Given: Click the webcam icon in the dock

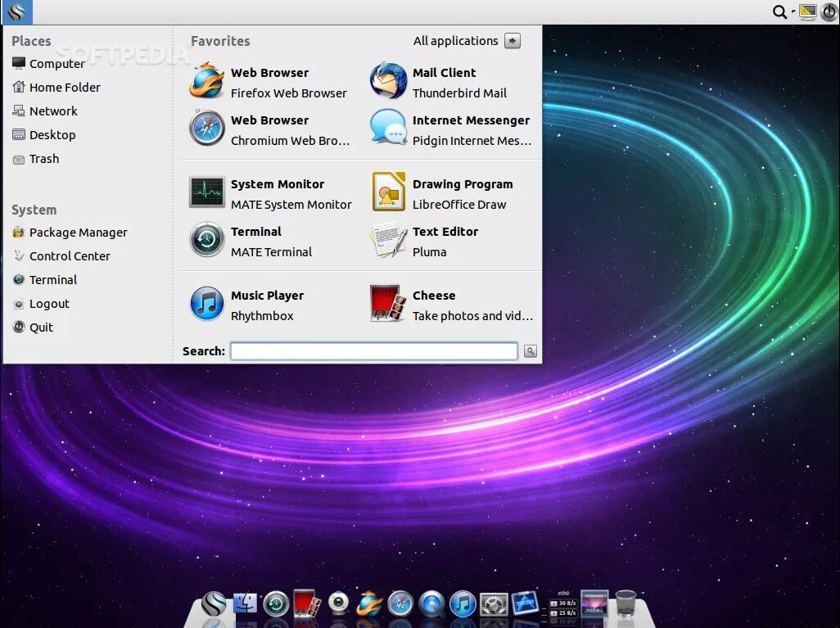Looking at the screenshot, I should point(339,604).
